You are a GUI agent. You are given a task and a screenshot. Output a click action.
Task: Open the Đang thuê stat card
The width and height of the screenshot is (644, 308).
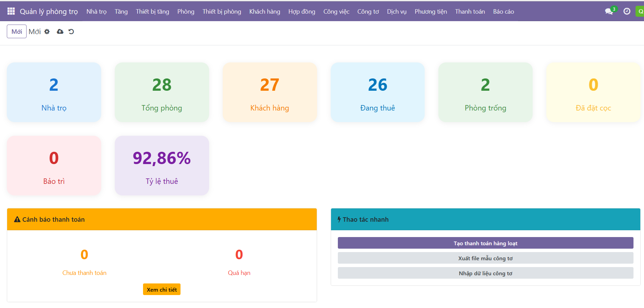tap(378, 92)
